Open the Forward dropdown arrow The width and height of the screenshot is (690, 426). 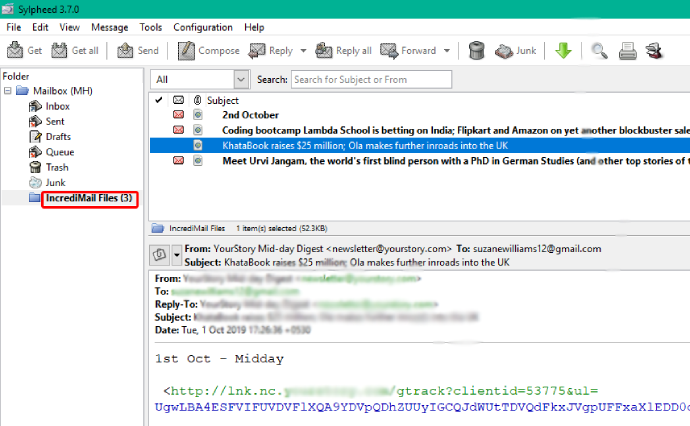tap(447, 50)
